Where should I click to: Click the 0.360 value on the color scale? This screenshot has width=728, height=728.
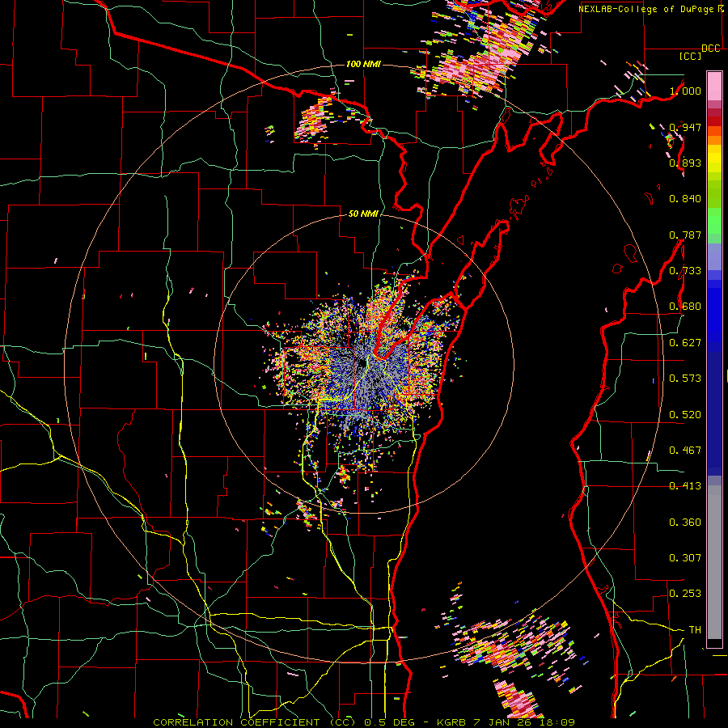[685, 523]
